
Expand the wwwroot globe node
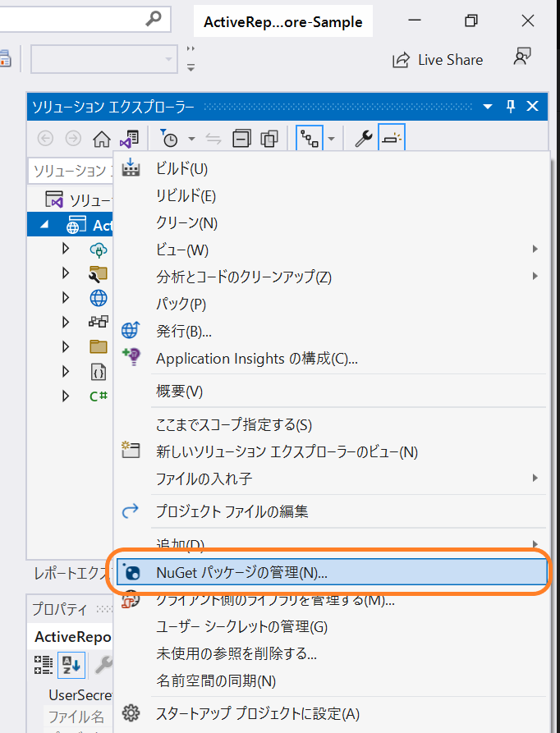coord(66,297)
